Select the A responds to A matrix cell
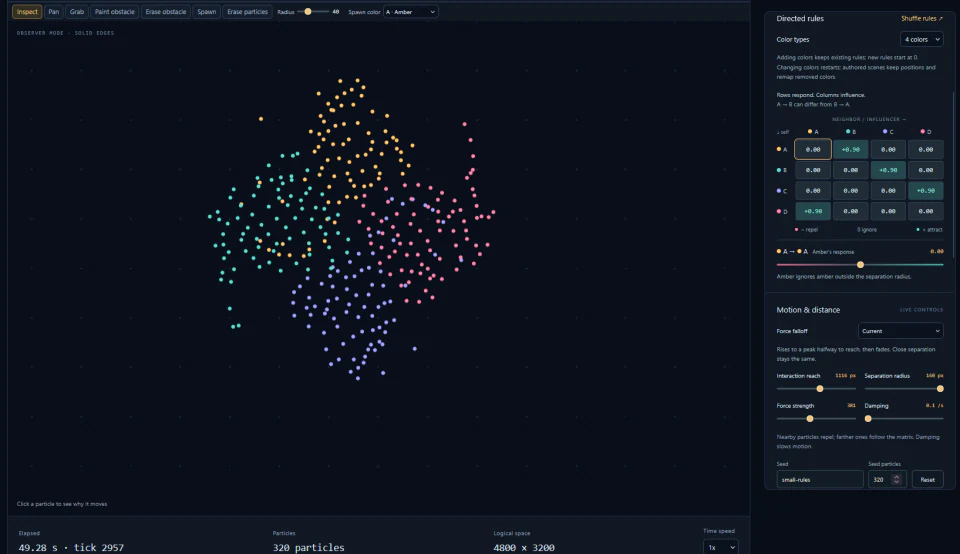The image size is (960, 554). [x=812, y=149]
